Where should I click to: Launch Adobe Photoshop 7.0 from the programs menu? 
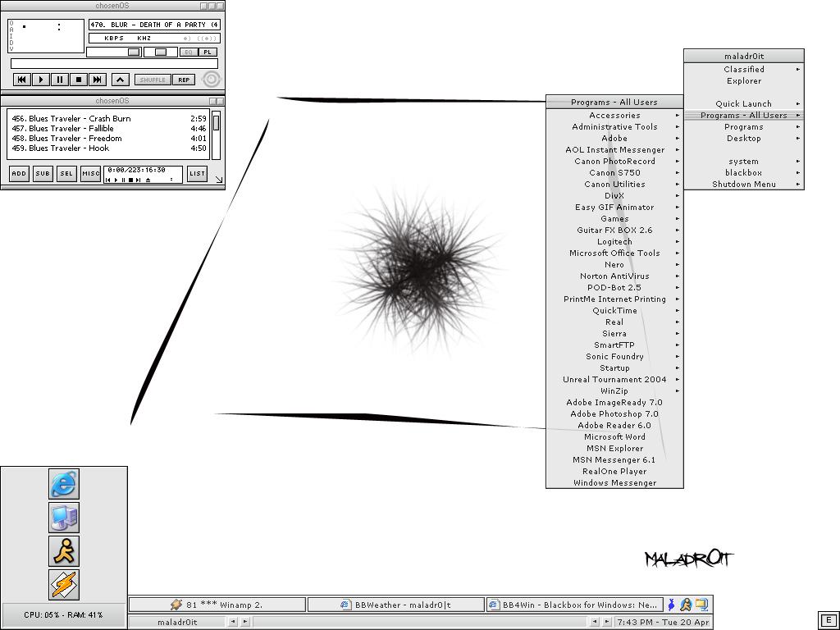point(614,413)
